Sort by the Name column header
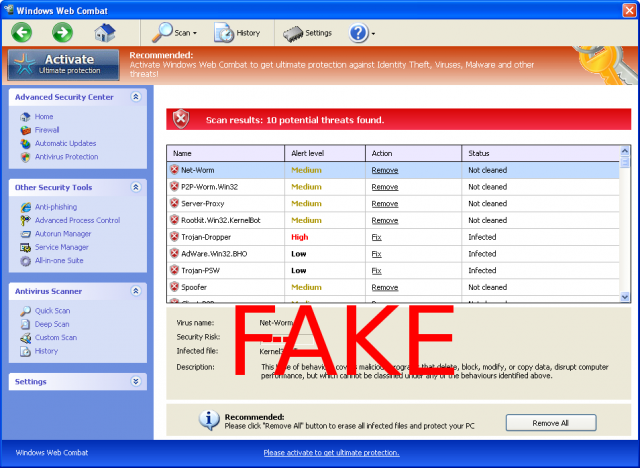 coord(225,153)
